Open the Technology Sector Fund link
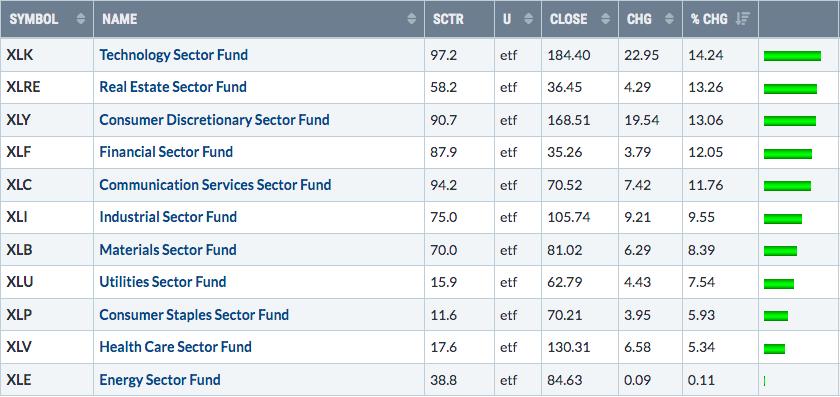The height and width of the screenshot is (397, 840). pos(174,55)
